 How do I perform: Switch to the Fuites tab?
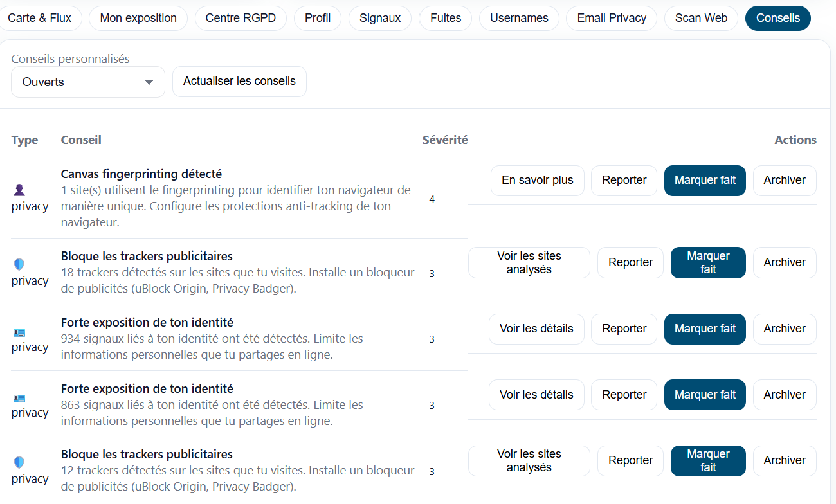pos(445,18)
